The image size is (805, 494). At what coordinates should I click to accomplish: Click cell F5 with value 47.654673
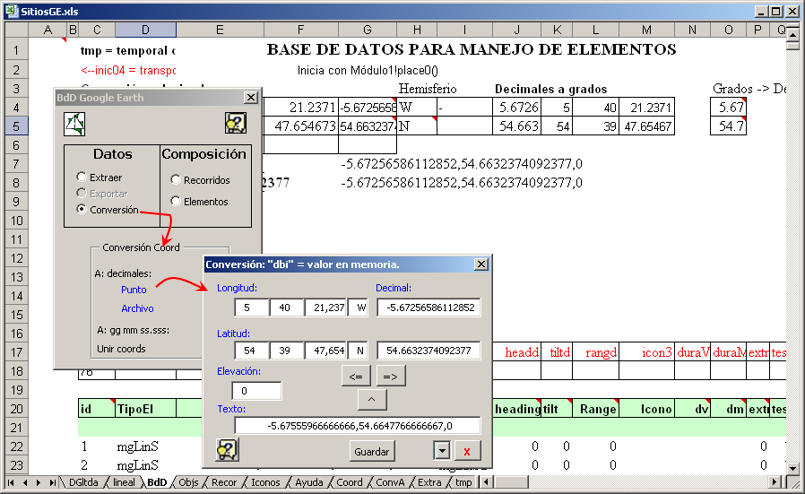(301, 126)
